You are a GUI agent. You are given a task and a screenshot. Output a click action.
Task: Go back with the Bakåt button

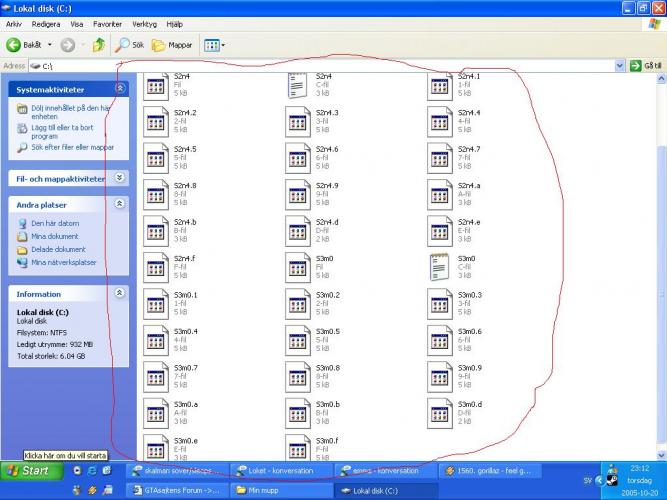[23, 45]
